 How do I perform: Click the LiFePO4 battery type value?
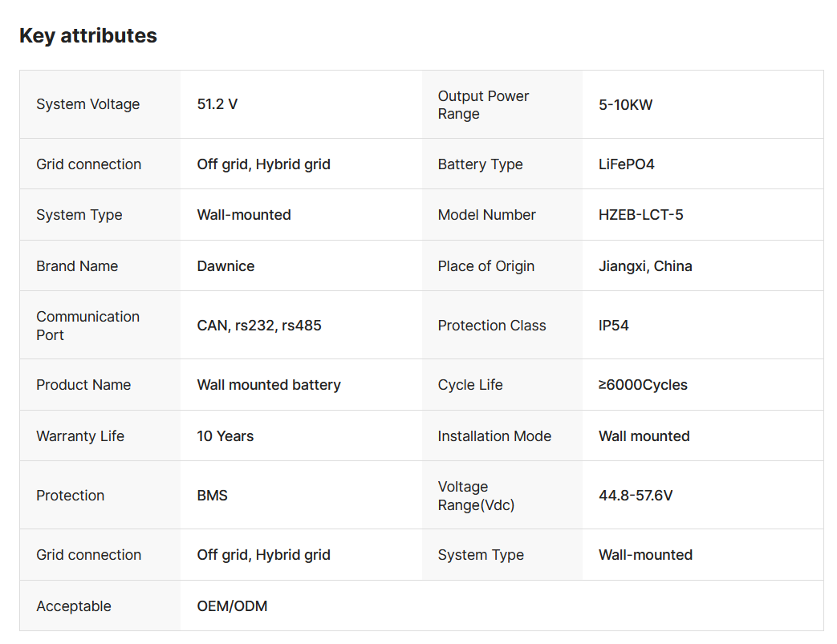(x=626, y=164)
